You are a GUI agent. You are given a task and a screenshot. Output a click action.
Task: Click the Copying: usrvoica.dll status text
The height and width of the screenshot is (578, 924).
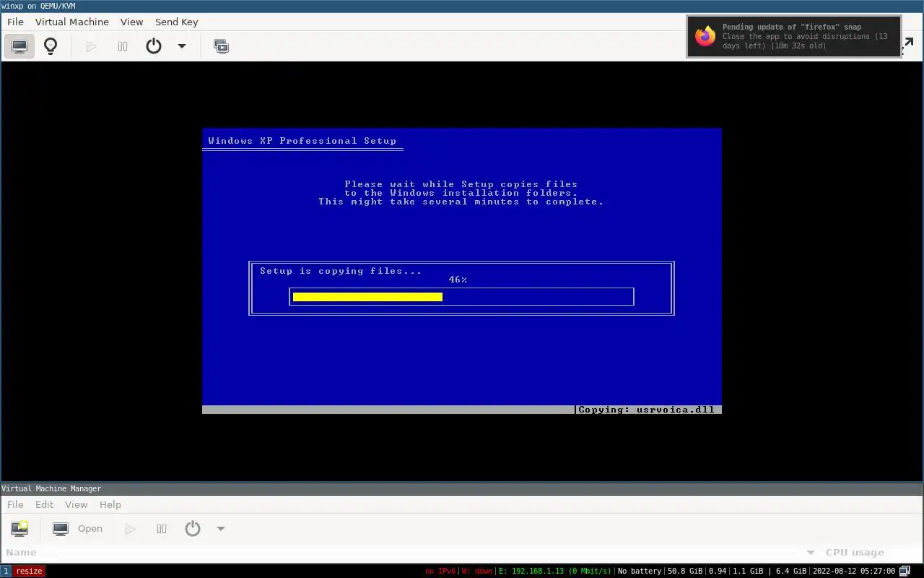pos(646,410)
